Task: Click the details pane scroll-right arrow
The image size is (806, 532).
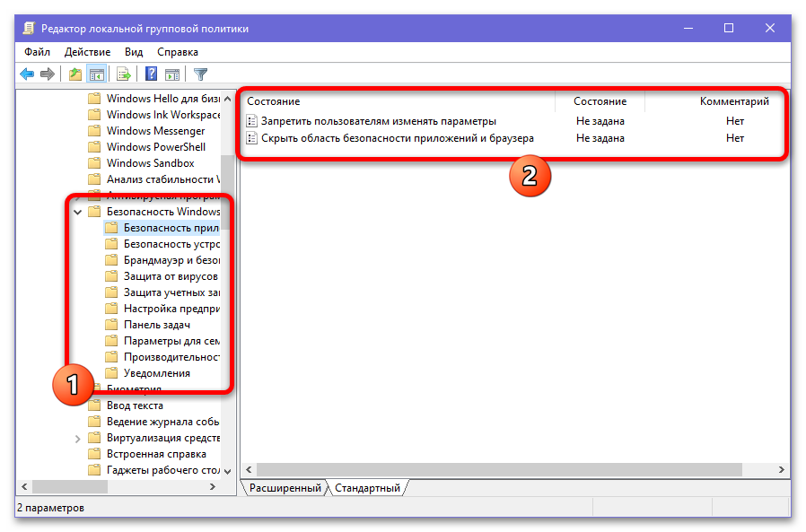Action: (x=782, y=469)
